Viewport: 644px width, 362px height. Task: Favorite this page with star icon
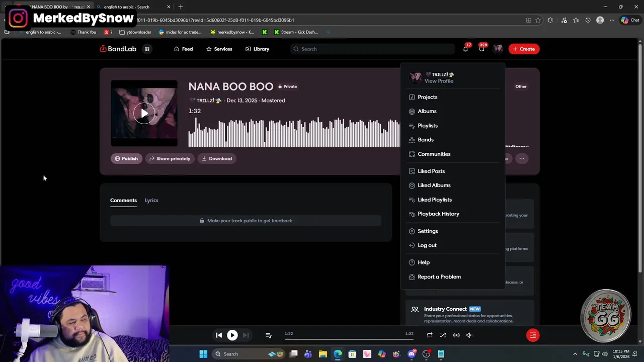coord(538,20)
